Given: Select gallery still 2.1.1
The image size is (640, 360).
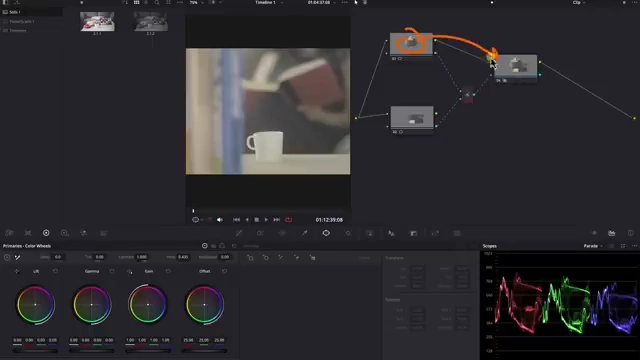Looking at the screenshot, I should (97, 21).
